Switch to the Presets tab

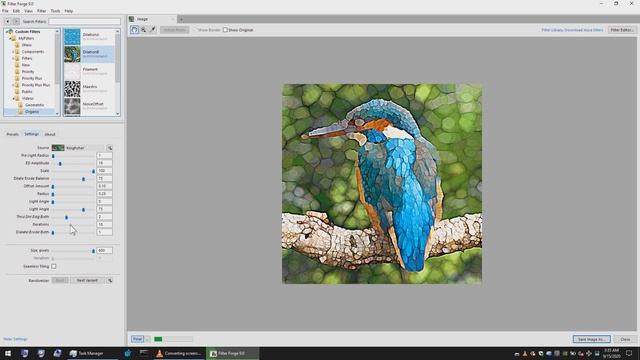click(x=12, y=134)
